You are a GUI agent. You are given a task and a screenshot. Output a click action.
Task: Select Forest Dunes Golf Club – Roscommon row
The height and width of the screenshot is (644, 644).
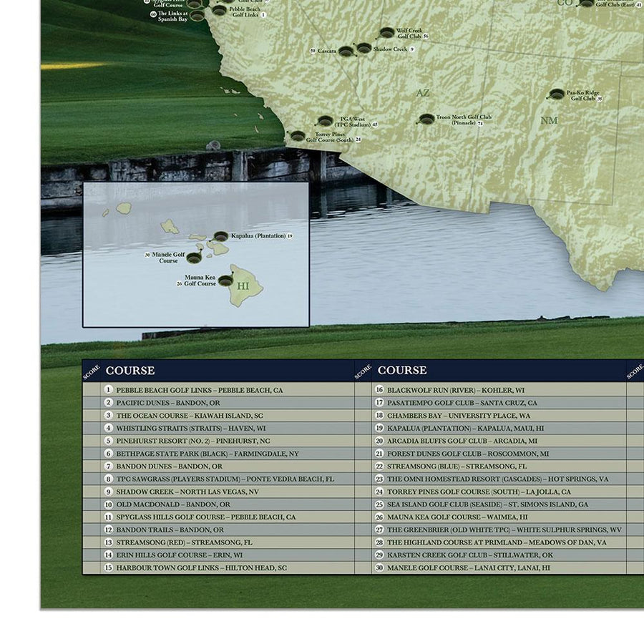[491, 454]
